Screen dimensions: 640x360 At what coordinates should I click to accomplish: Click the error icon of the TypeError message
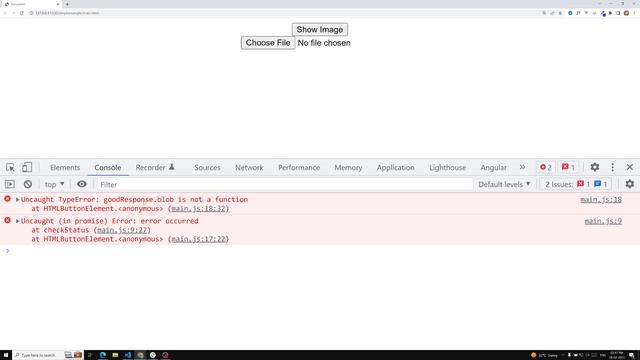pyautogui.click(x=7, y=199)
